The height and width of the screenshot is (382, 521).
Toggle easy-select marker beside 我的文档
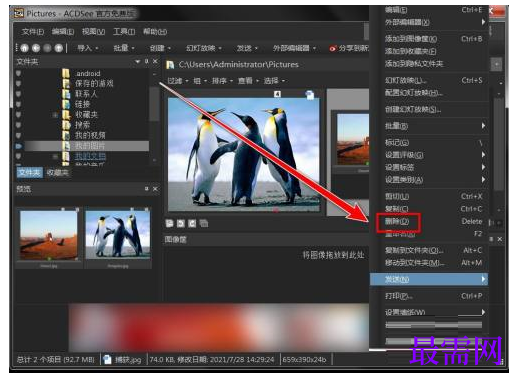(x=18, y=156)
